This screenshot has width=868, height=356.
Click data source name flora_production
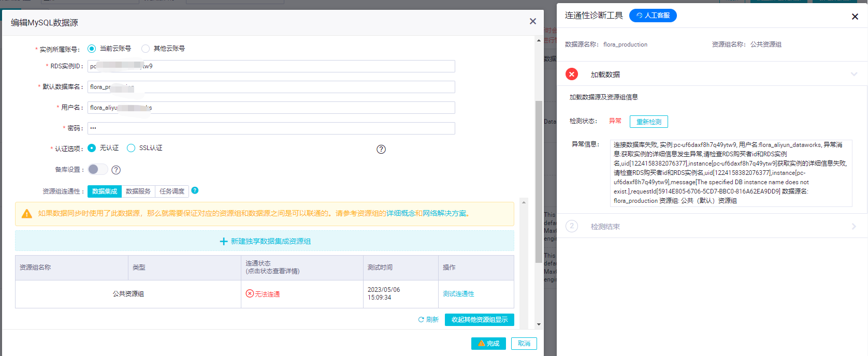tap(625, 44)
